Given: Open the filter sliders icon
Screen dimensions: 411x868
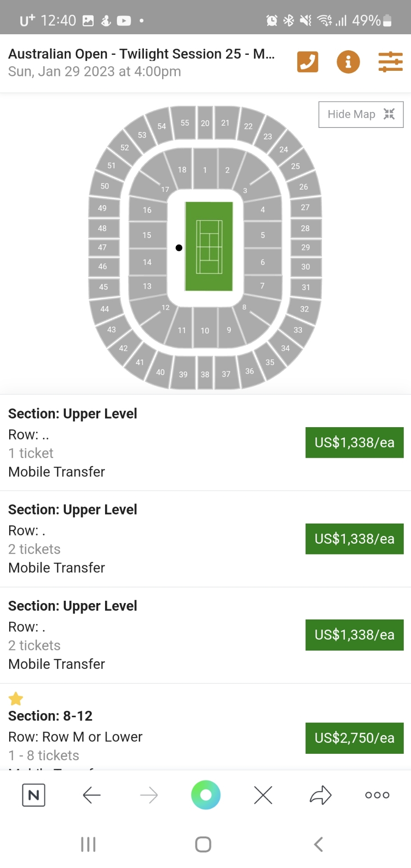Looking at the screenshot, I should (390, 62).
